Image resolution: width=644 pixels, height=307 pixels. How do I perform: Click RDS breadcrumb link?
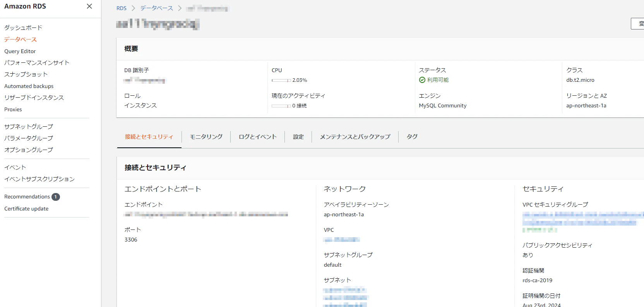coord(122,8)
